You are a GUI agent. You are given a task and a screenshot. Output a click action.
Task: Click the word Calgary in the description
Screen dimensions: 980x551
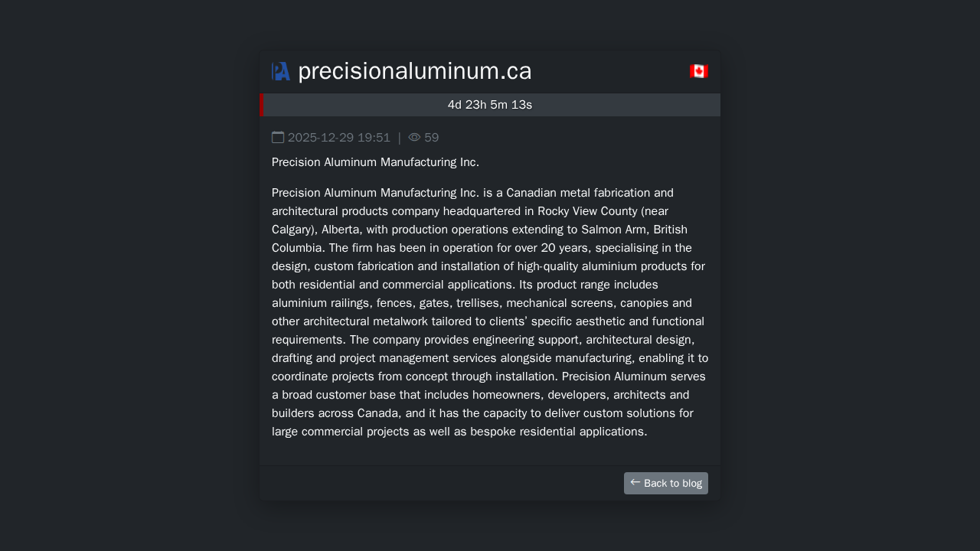292,230
